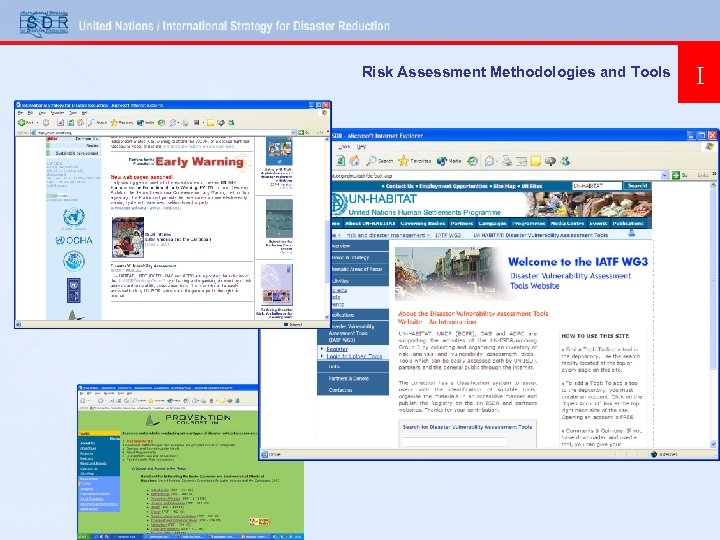This screenshot has width=720, height=540.
Task: Open Favorites menu in ISDR window
Action: click(x=57, y=112)
